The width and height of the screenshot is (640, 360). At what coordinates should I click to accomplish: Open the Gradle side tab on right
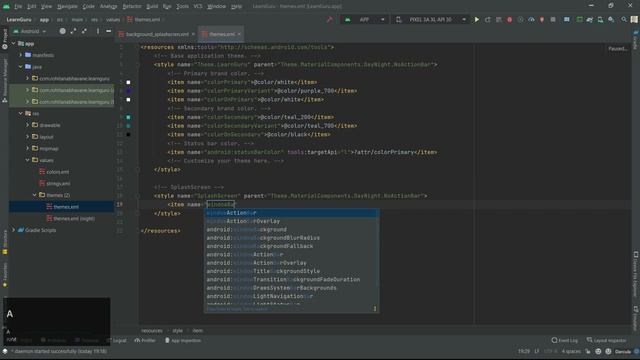coord(636,40)
